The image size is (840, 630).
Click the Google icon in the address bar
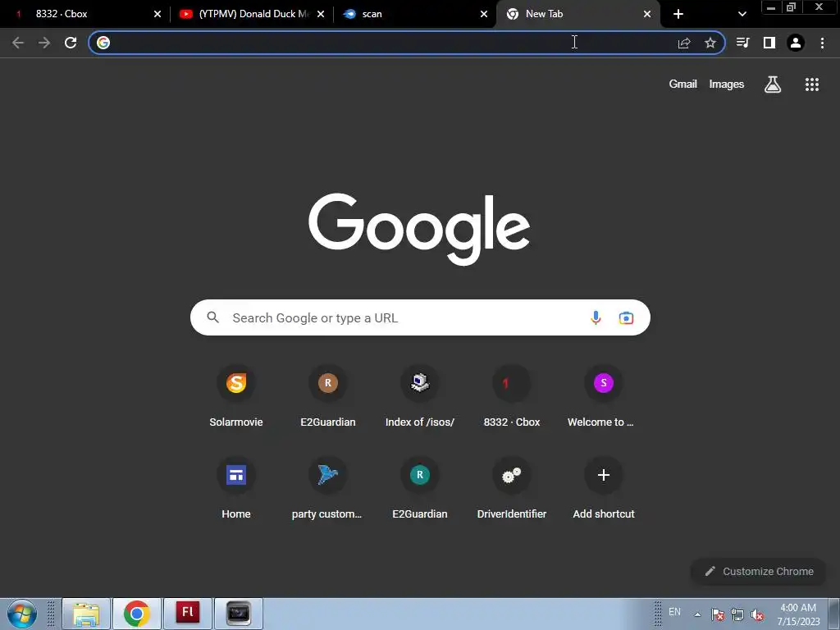pos(103,43)
